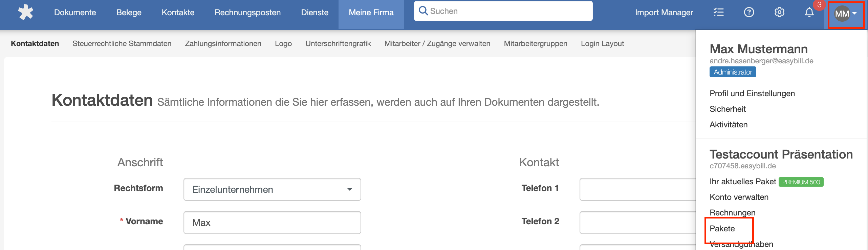Click the Vorname input field
This screenshot has width=868, height=250.
pos(272,223)
